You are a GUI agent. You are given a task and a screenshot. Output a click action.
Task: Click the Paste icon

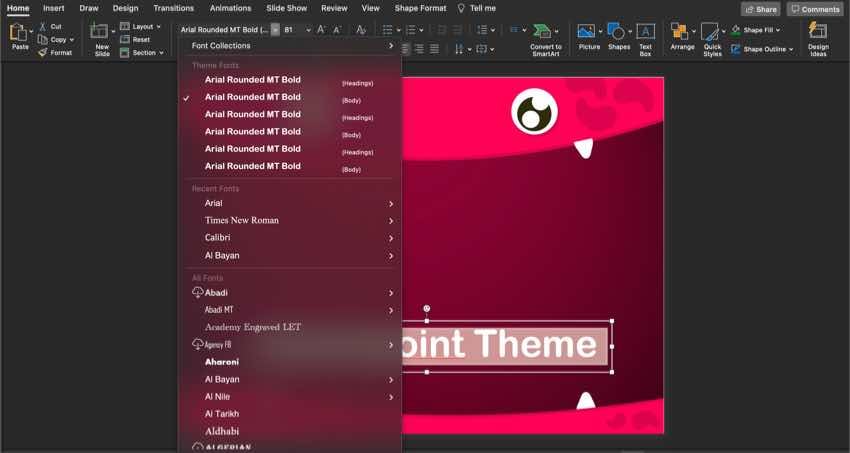[x=20, y=34]
